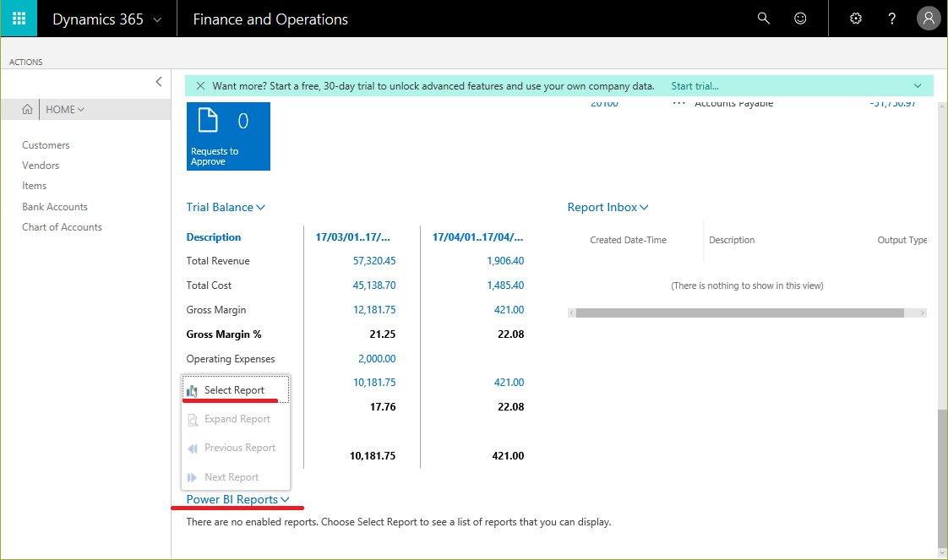This screenshot has width=948, height=560.
Task: Click the Gross Margin % row label
Action: point(224,334)
